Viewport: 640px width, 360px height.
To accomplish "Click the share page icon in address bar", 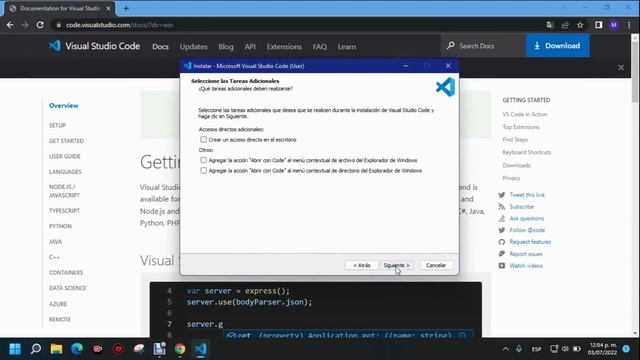I will (565, 25).
